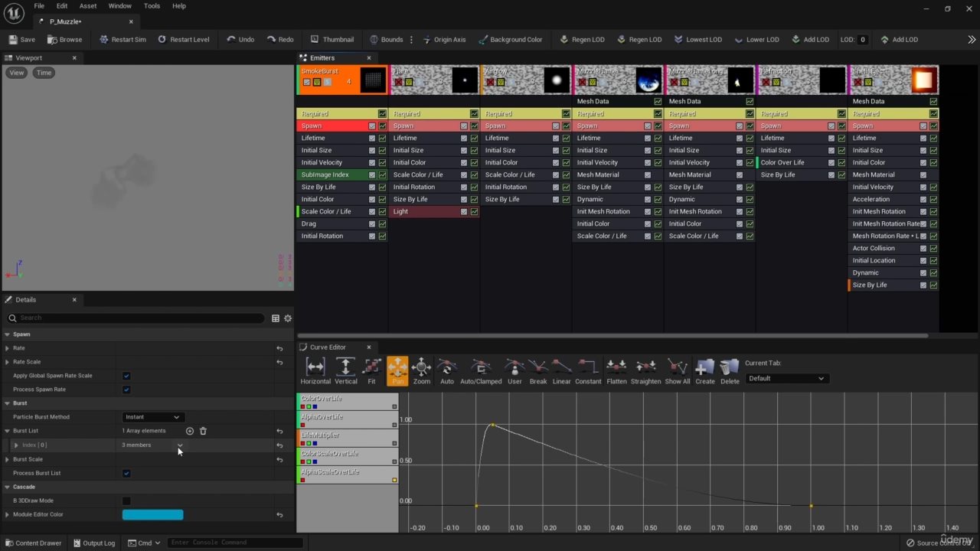
Task: Click the Details search field
Action: click(x=138, y=318)
